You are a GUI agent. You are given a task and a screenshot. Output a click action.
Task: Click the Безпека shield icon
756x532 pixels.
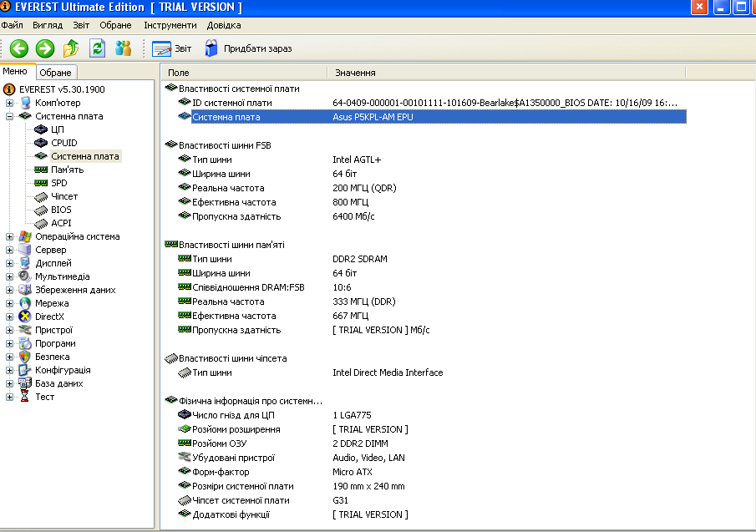pos(25,357)
